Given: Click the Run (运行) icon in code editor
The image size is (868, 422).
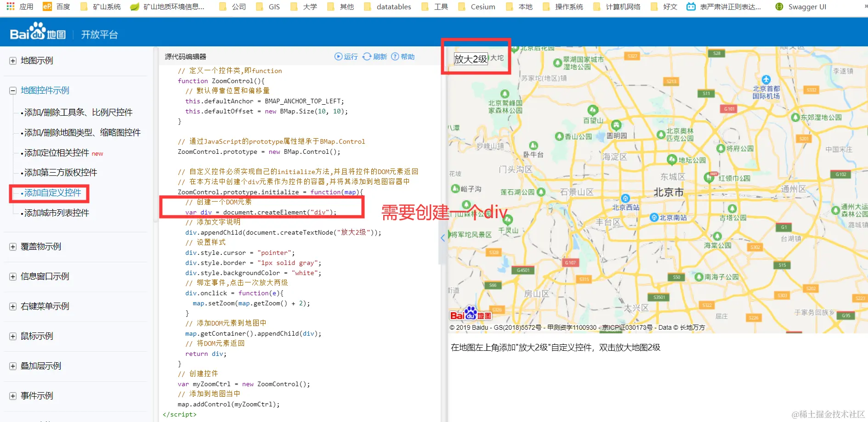Looking at the screenshot, I should [x=339, y=56].
